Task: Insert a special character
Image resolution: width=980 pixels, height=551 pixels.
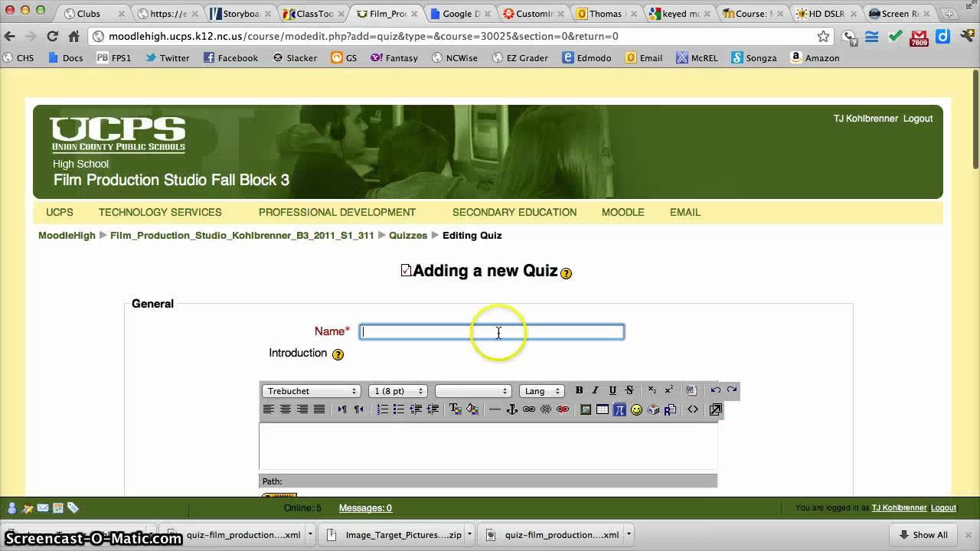Action: click(x=653, y=409)
